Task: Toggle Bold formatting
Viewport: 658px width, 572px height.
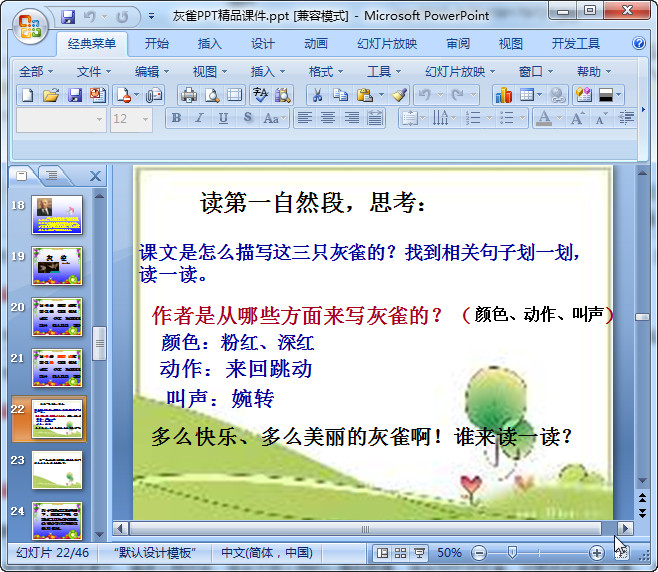Action: [x=177, y=118]
